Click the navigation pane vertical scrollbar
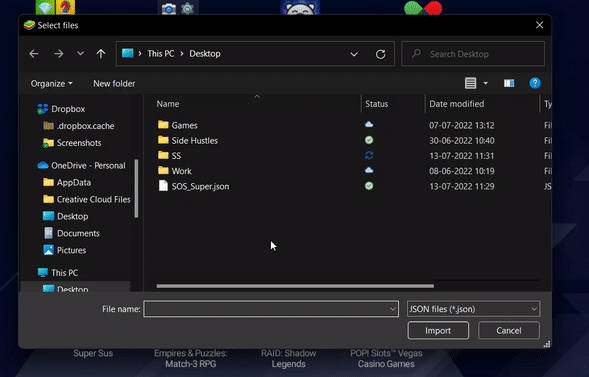The image size is (589, 377). [136, 188]
